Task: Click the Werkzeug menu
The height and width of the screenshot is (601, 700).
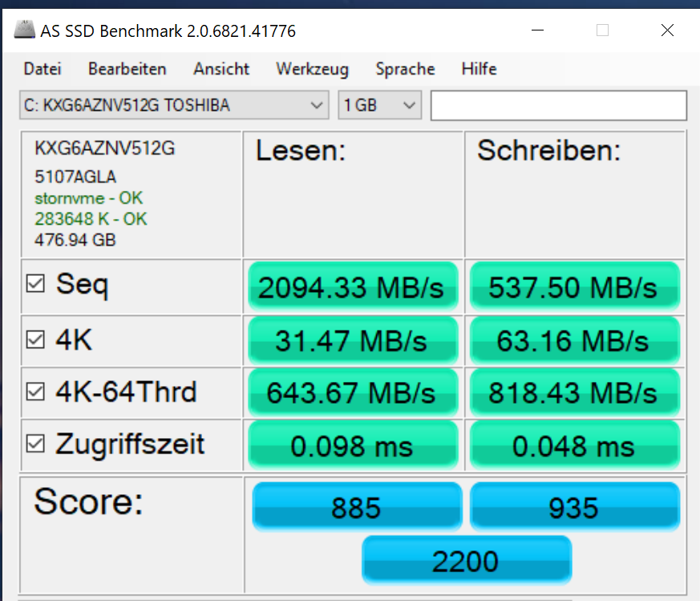Action: point(312,69)
